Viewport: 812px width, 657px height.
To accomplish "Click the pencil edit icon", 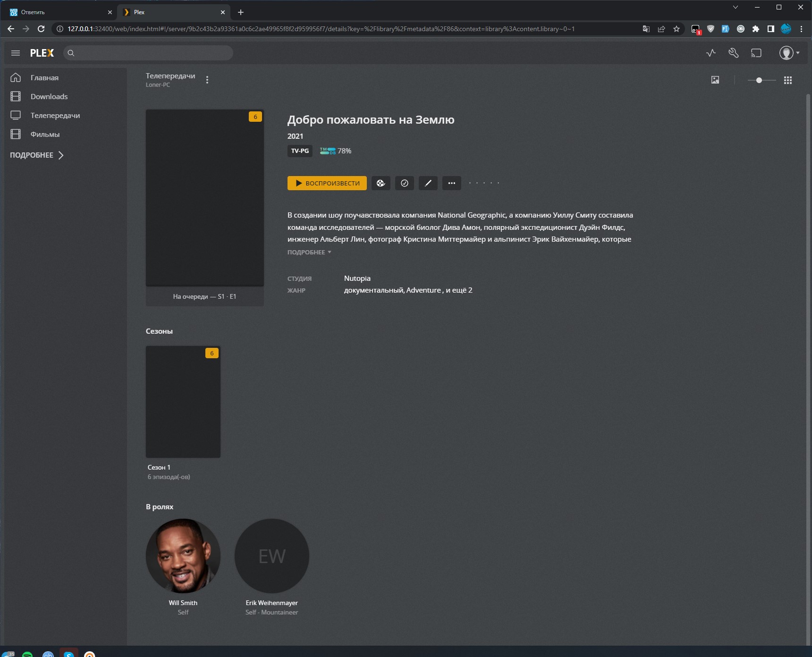I will [x=428, y=183].
